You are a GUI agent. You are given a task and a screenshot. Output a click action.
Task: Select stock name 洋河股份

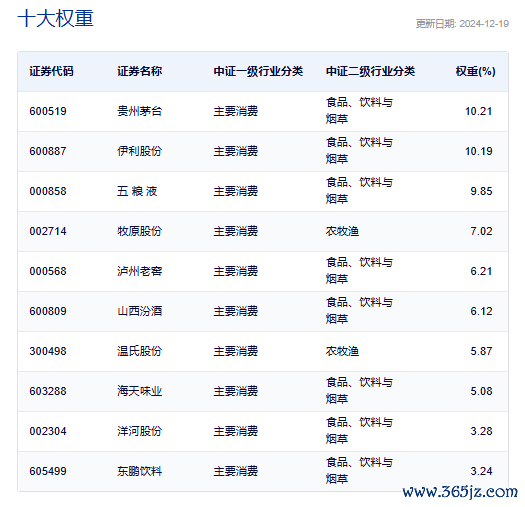click(x=140, y=431)
